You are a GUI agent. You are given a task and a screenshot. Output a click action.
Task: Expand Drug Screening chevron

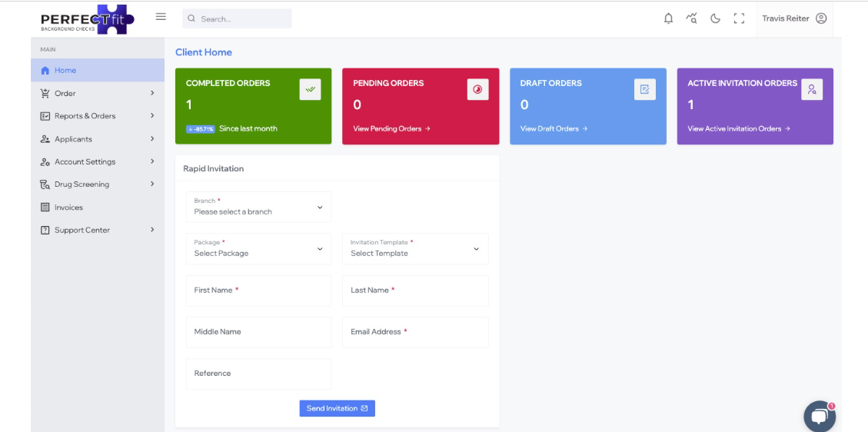pyautogui.click(x=152, y=184)
